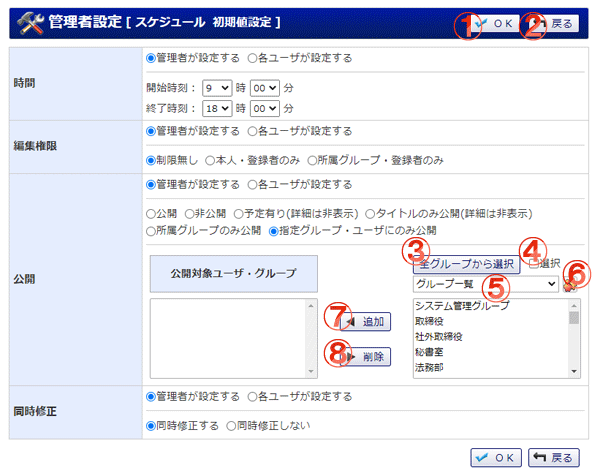Select 予定有り(詳細は非表示) option
The height and width of the screenshot is (476, 600).
pyautogui.click(x=239, y=214)
